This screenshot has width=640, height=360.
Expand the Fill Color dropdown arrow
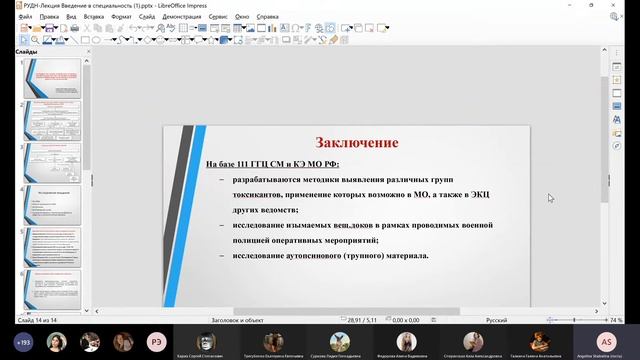point(67,40)
